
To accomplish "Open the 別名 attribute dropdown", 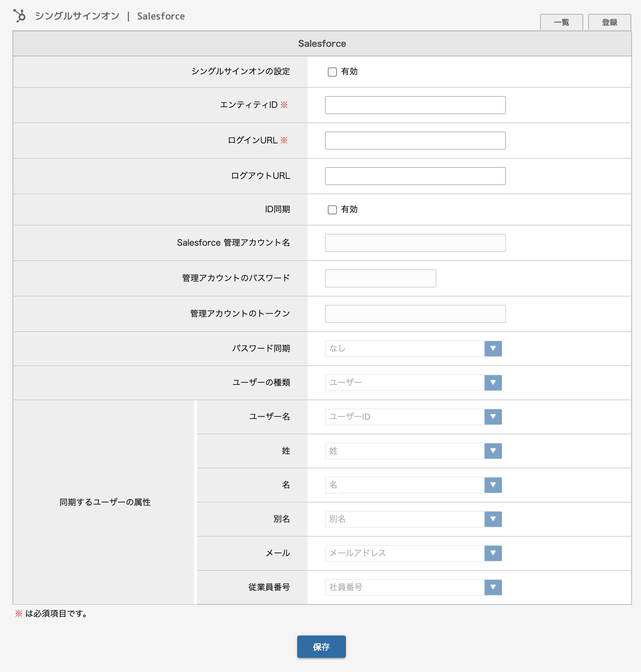I will (413, 519).
